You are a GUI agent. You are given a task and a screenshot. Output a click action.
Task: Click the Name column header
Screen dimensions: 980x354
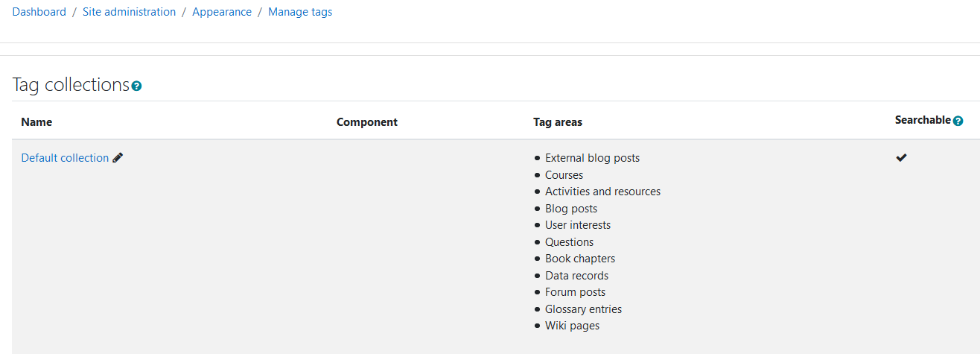(36, 122)
